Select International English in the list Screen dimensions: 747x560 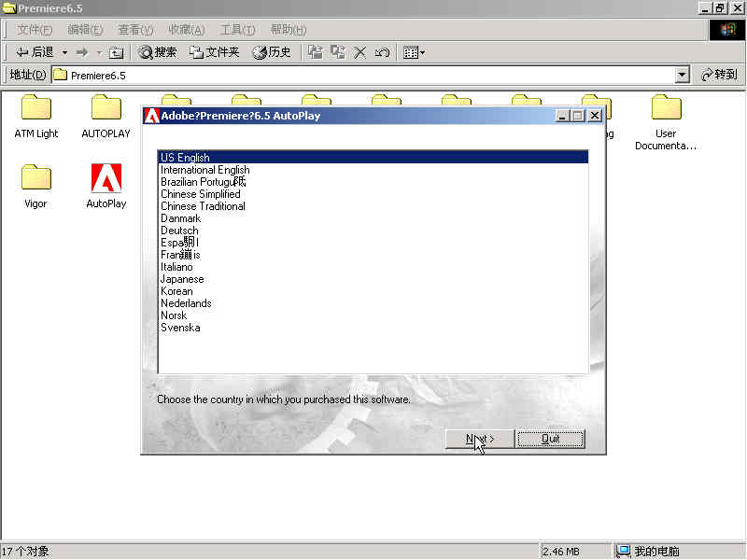pos(373,170)
